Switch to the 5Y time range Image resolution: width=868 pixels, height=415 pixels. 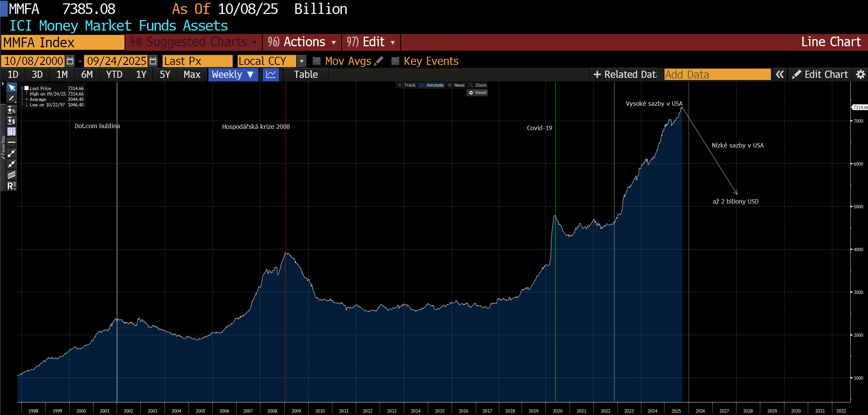point(165,74)
